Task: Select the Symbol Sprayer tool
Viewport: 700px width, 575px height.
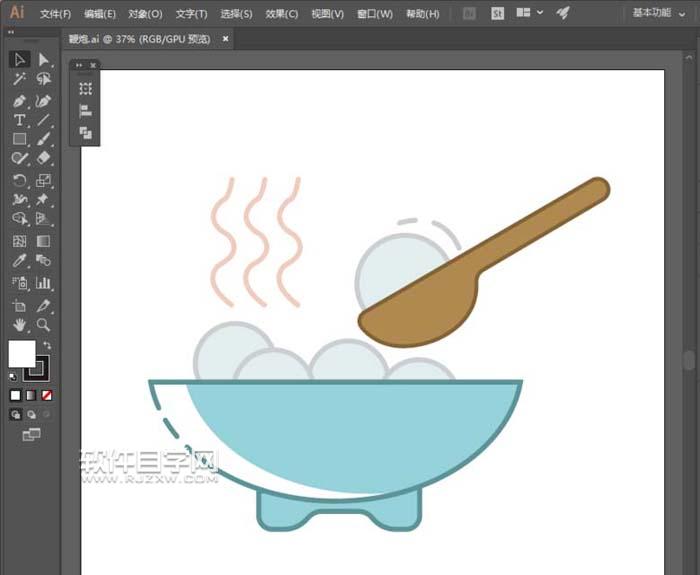Action: pyautogui.click(x=20, y=283)
